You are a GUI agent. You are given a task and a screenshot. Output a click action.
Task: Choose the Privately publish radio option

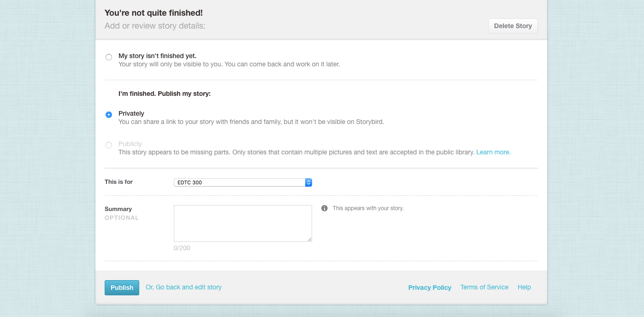tap(109, 115)
